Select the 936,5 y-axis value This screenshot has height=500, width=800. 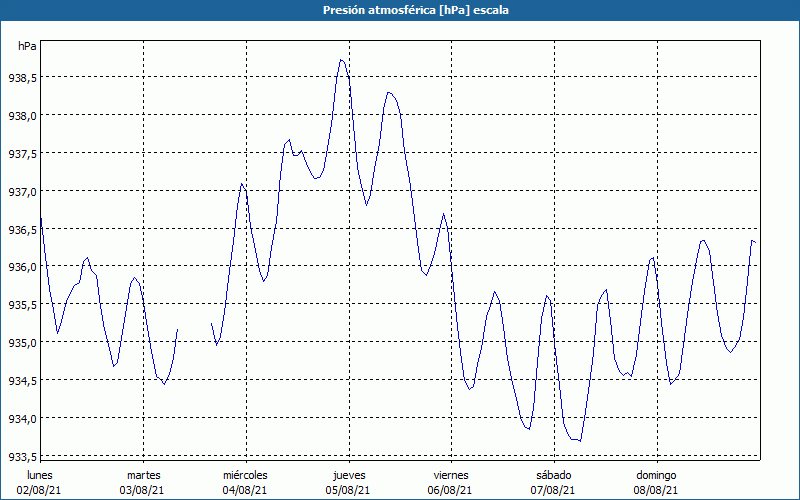[22, 229]
